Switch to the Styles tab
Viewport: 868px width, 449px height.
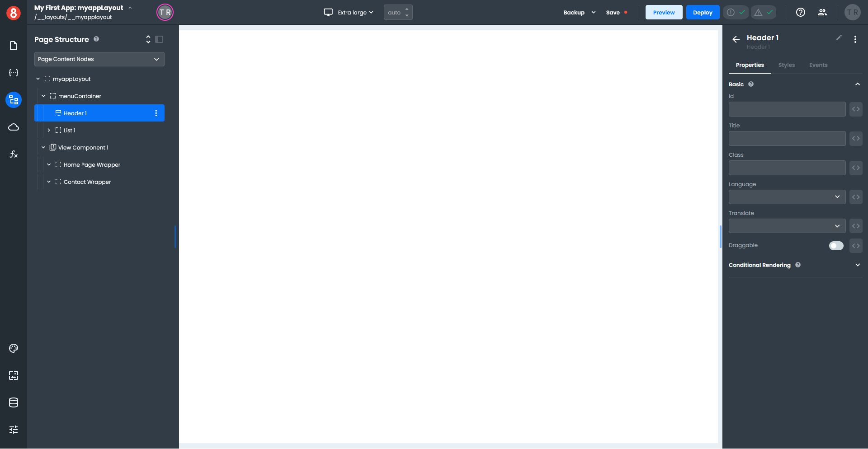[786, 65]
